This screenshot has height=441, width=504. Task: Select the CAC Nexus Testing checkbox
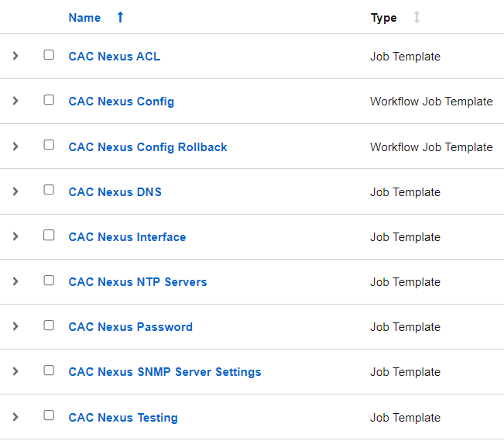[x=49, y=415]
